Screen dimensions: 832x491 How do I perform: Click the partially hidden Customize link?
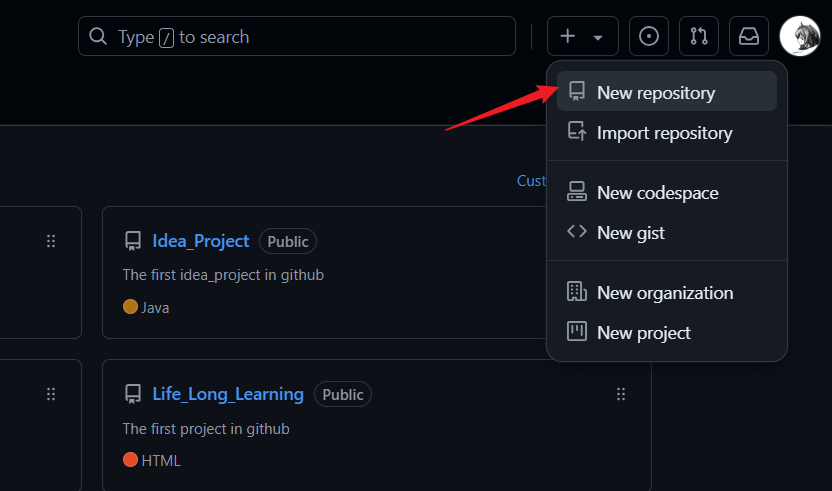[x=531, y=180]
